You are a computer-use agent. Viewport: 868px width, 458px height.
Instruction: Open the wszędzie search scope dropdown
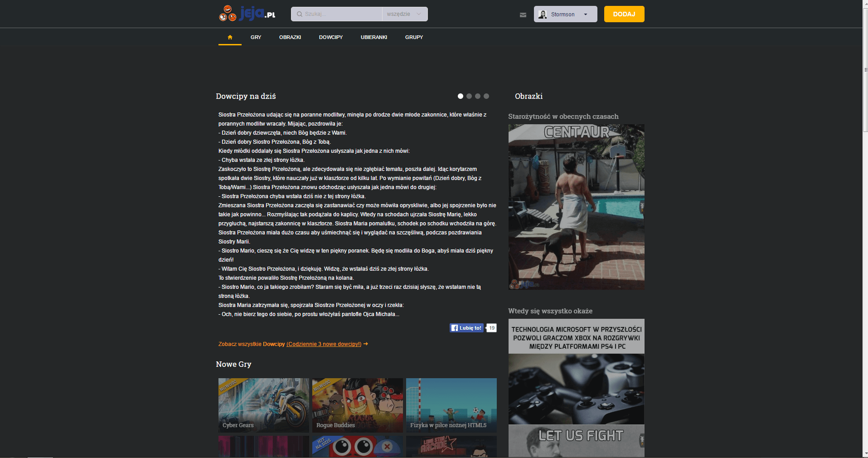click(x=403, y=14)
